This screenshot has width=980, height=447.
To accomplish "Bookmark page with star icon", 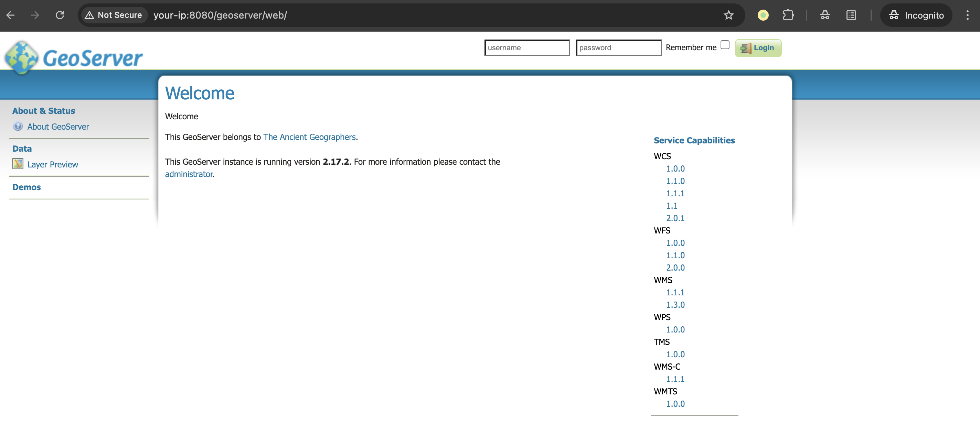I will coord(728,15).
